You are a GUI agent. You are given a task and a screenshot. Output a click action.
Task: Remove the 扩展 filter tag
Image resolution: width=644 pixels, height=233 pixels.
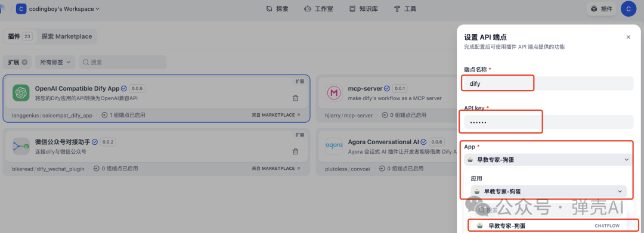click(24, 63)
